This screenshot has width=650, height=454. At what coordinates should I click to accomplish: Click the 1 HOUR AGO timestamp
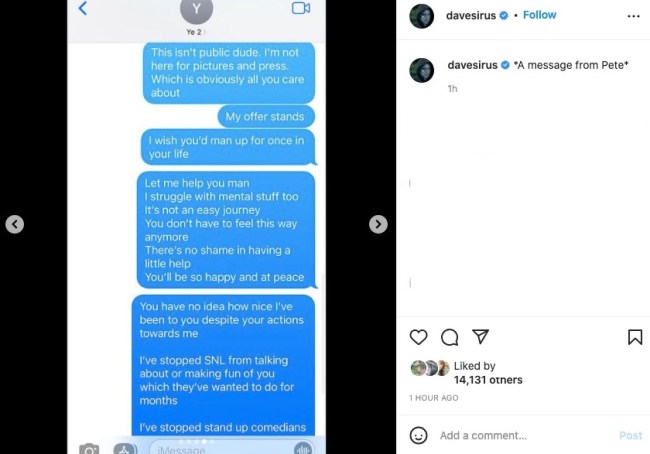[x=434, y=398]
